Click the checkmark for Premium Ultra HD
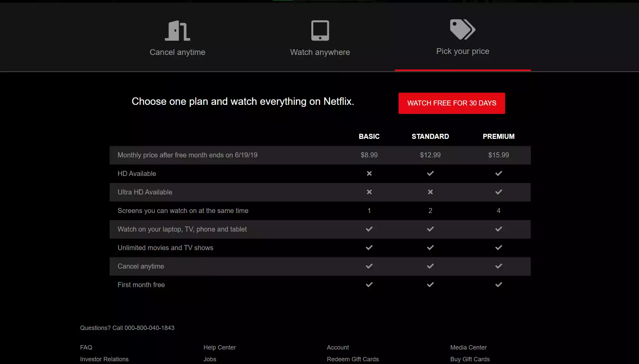 pyautogui.click(x=499, y=192)
